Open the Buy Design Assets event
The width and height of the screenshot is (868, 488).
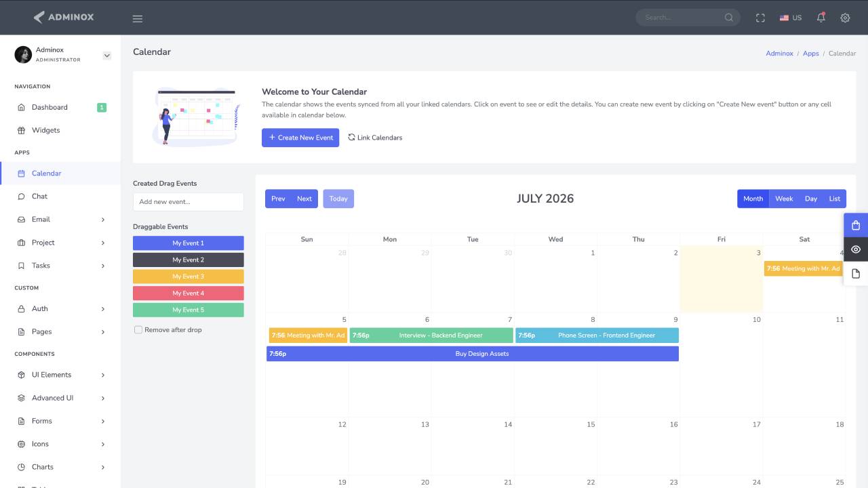pyautogui.click(x=473, y=354)
